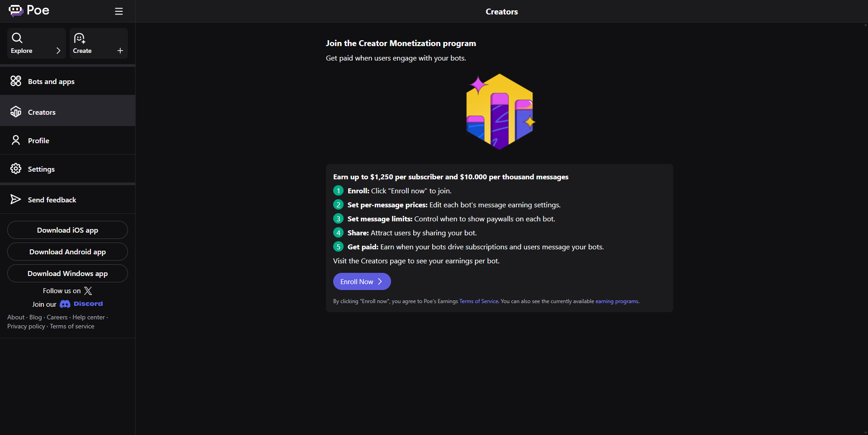868x435 pixels.
Task: Click the Send feedback paper-plane icon
Action: [16, 200]
